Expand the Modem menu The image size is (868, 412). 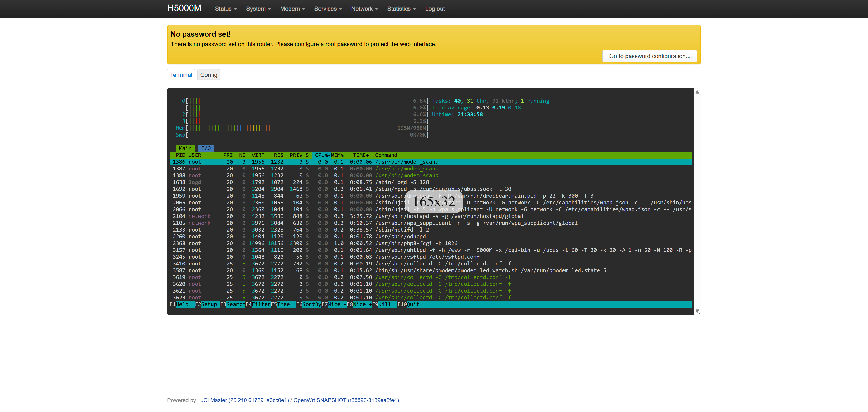pyautogui.click(x=292, y=9)
